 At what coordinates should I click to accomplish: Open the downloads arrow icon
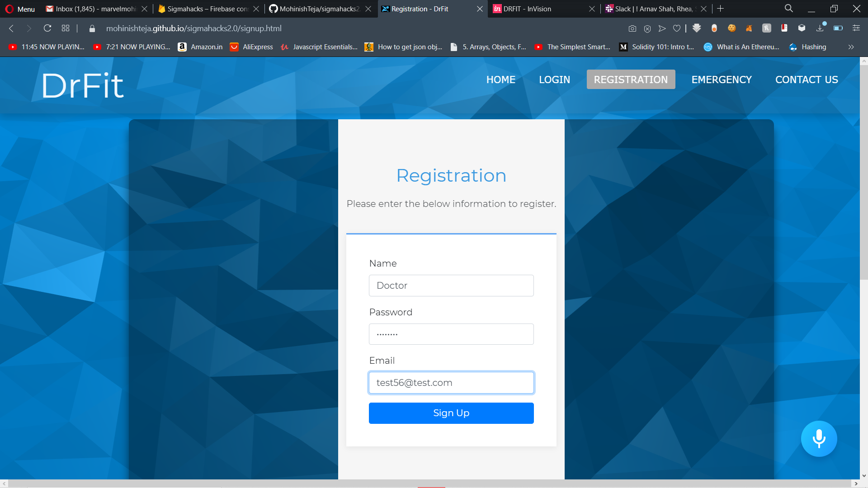tap(820, 28)
